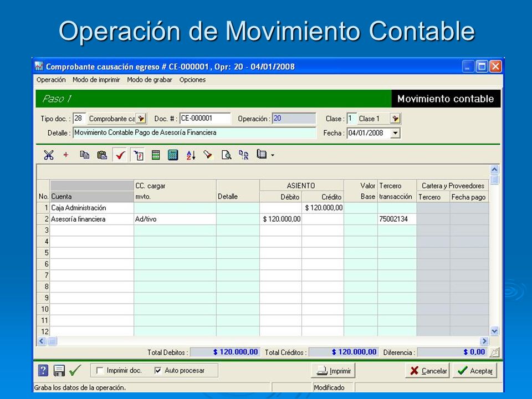The width and height of the screenshot is (532, 399).
Task: Click the Operación field showing 20
Action: click(x=294, y=119)
